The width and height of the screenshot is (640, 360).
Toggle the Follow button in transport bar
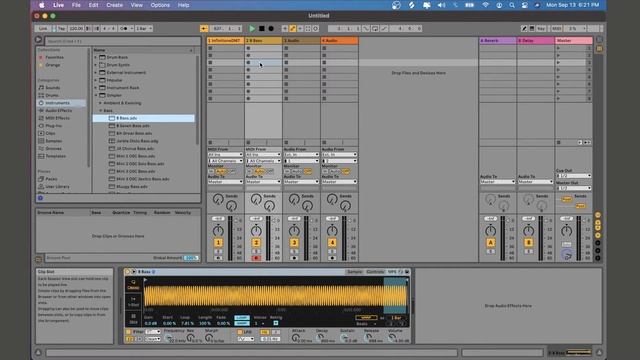click(x=204, y=29)
